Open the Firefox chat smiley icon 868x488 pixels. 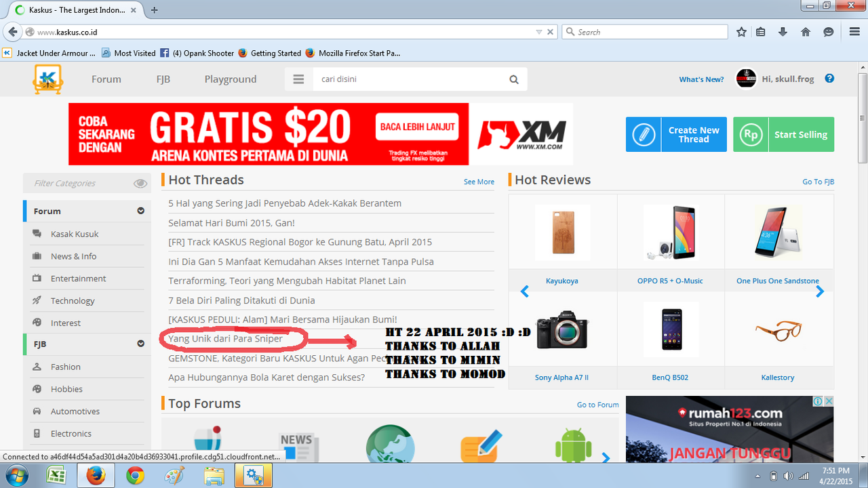coord(828,32)
